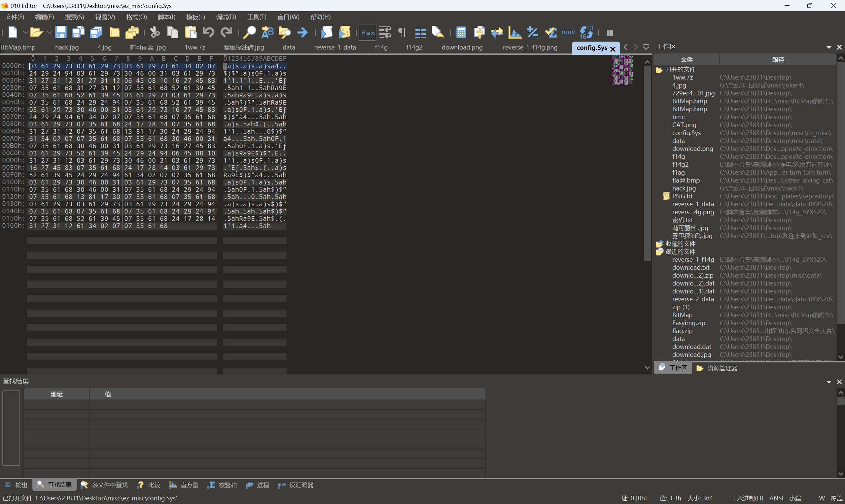845x504 pixels.
Task: Open the 多文件中查找 bottom tab
Action: tap(104, 485)
